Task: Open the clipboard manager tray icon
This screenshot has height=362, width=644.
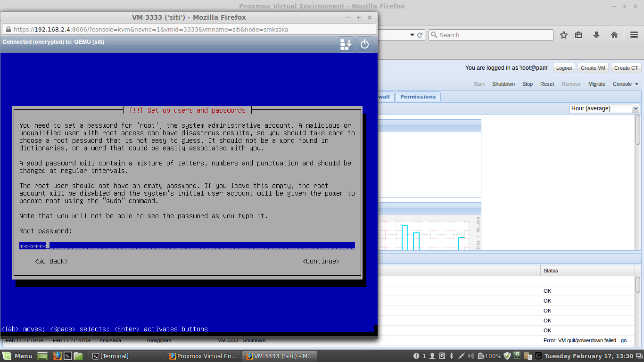Action: click(x=528, y=356)
